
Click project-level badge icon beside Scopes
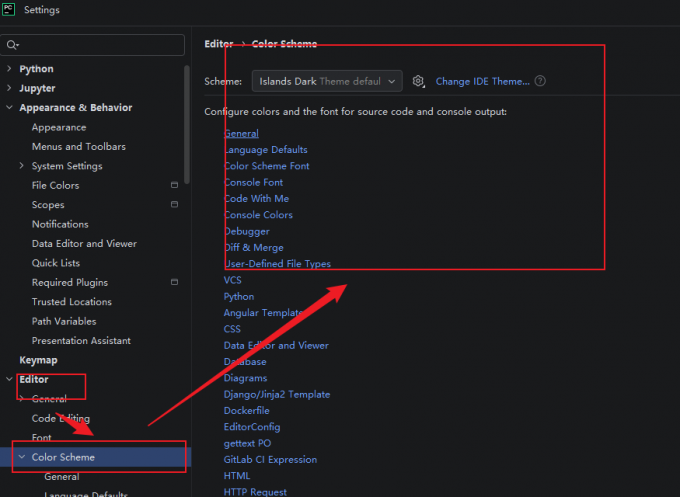pos(174,204)
